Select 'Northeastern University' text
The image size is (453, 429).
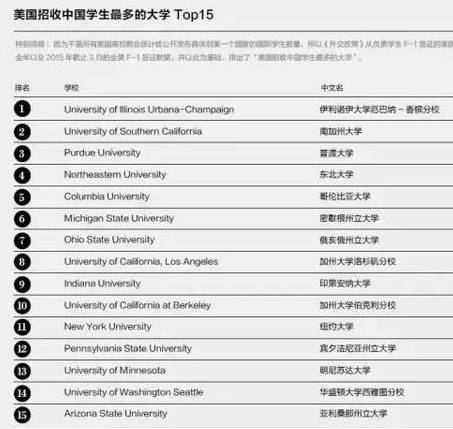click(115, 175)
